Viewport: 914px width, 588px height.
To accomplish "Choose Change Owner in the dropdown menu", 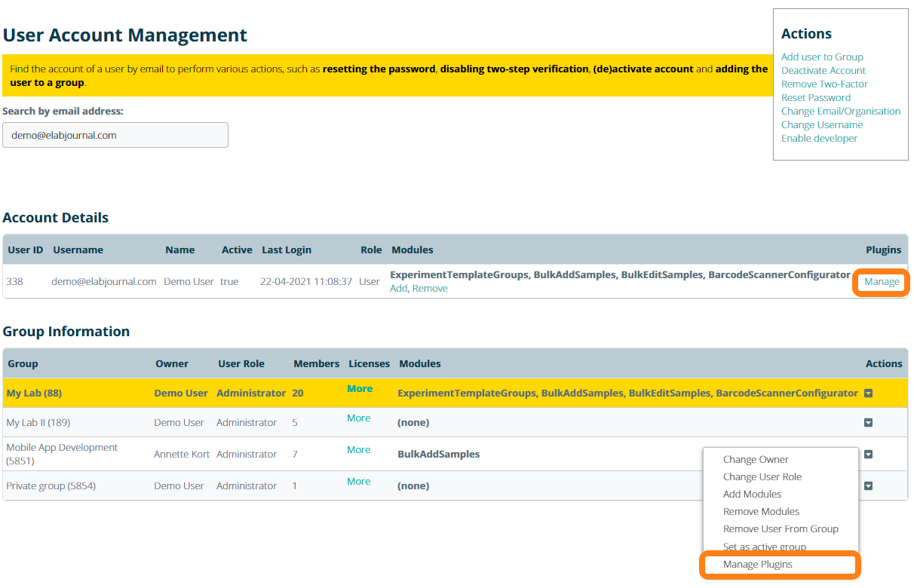I will pyautogui.click(x=756, y=460).
